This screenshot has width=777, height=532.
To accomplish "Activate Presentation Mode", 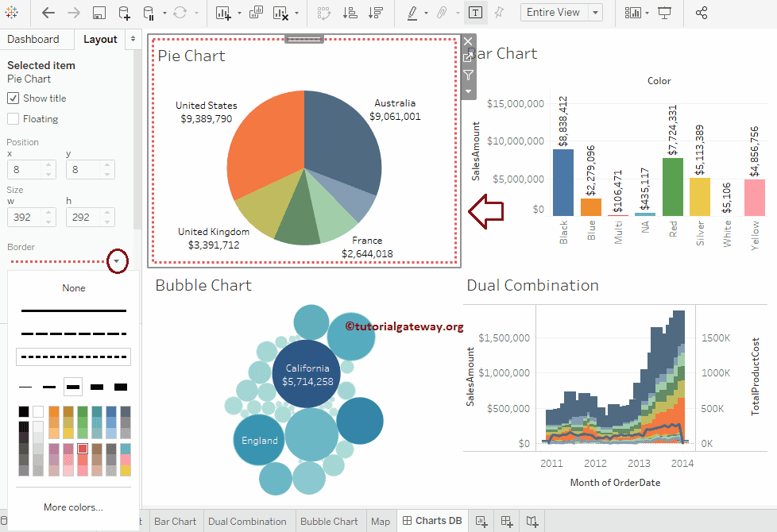I will [x=664, y=13].
